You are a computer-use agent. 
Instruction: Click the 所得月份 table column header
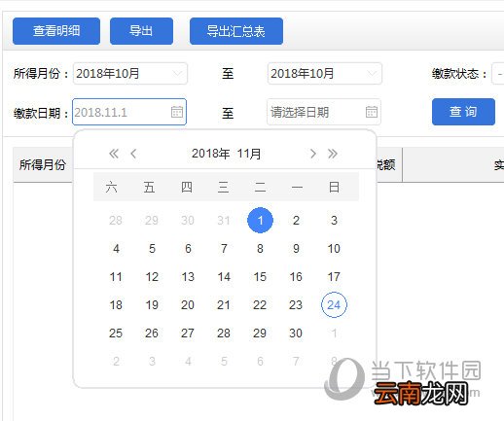coord(43,164)
